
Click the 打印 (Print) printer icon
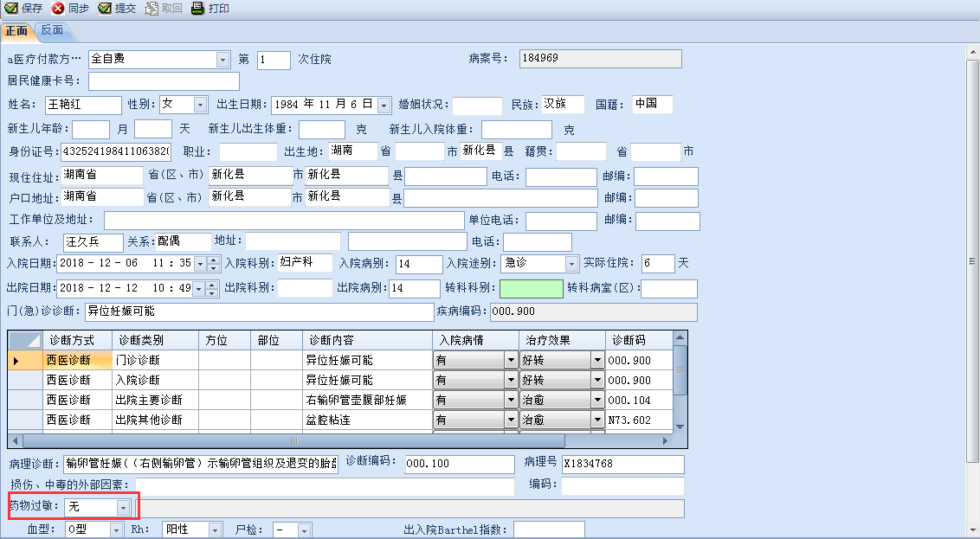coord(197,8)
